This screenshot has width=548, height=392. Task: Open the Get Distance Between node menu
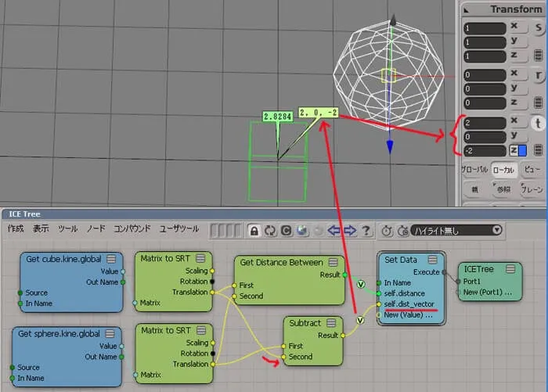click(333, 262)
